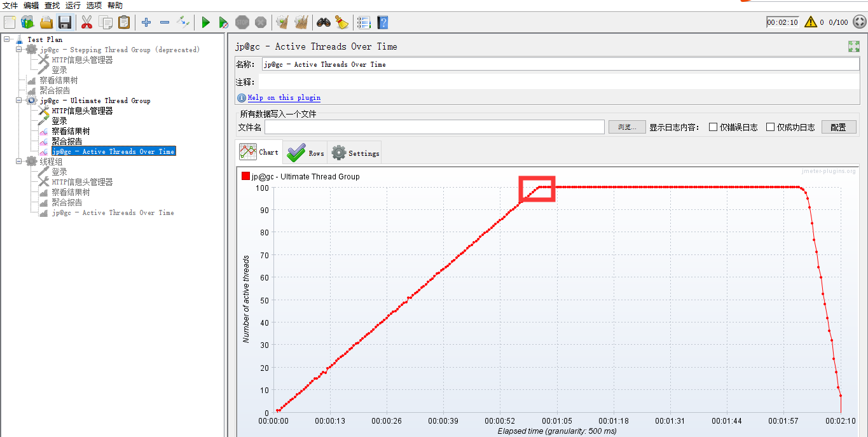Click the 00:02:10 elapsed time display
The width and height of the screenshot is (868, 437).
(782, 22)
